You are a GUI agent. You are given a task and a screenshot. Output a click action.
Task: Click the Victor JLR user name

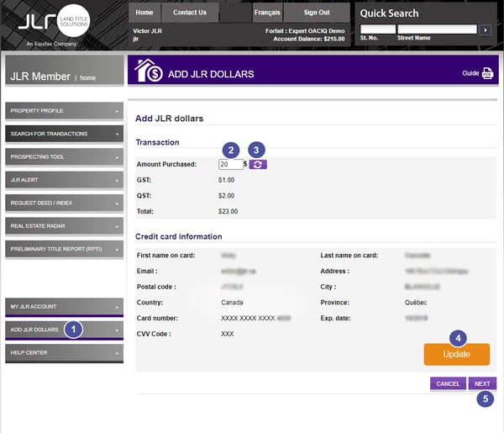click(148, 31)
